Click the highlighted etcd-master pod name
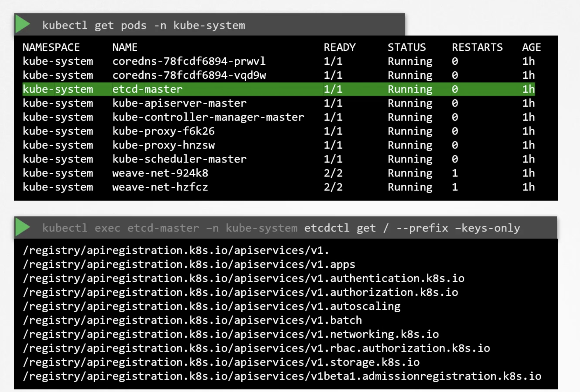The height and width of the screenshot is (392, 580). pos(147,89)
